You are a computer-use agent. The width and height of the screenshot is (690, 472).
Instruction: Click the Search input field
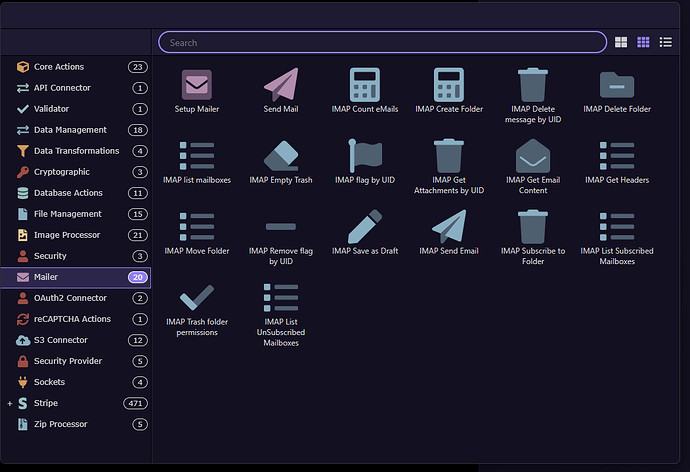(x=382, y=43)
